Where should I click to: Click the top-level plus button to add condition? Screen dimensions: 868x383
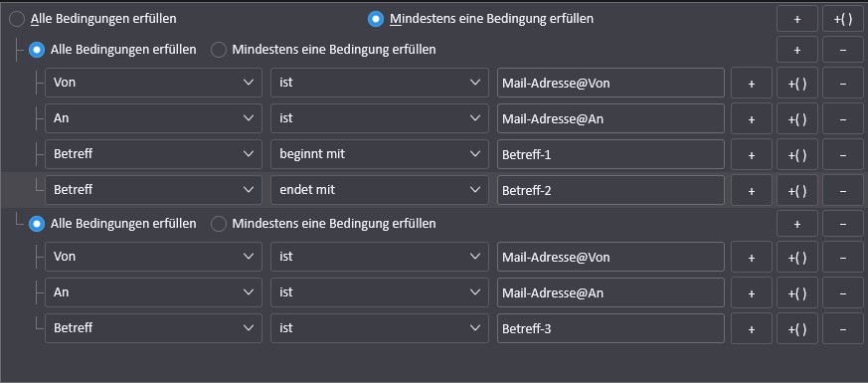tap(797, 19)
